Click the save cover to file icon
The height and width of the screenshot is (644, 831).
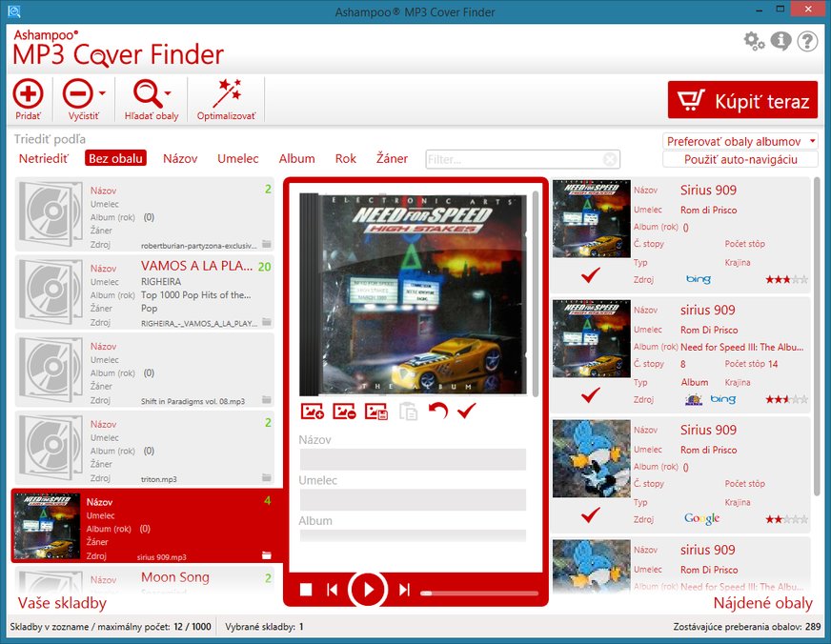click(x=376, y=412)
